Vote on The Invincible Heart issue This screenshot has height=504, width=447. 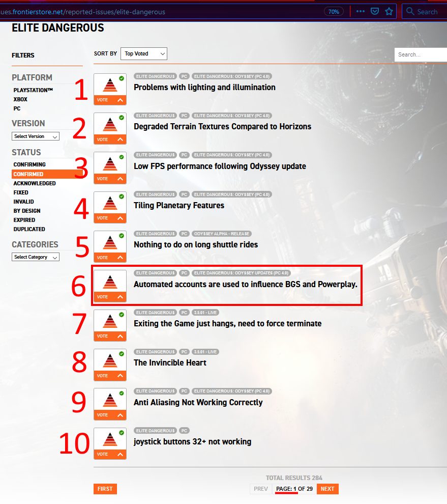(110, 376)
